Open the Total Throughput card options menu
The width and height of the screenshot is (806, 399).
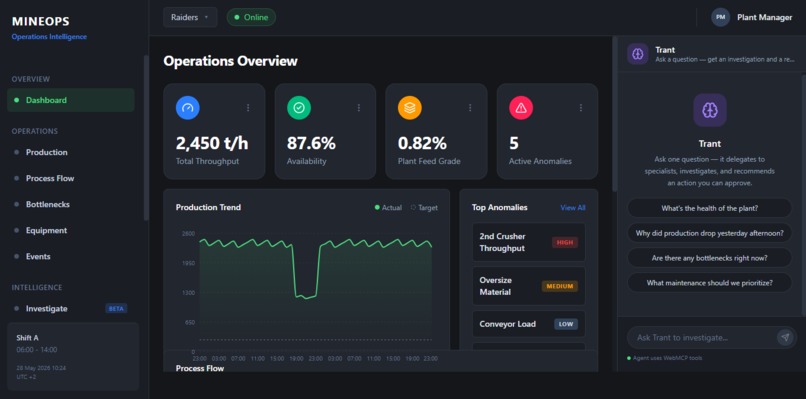(x=248, y=108)
